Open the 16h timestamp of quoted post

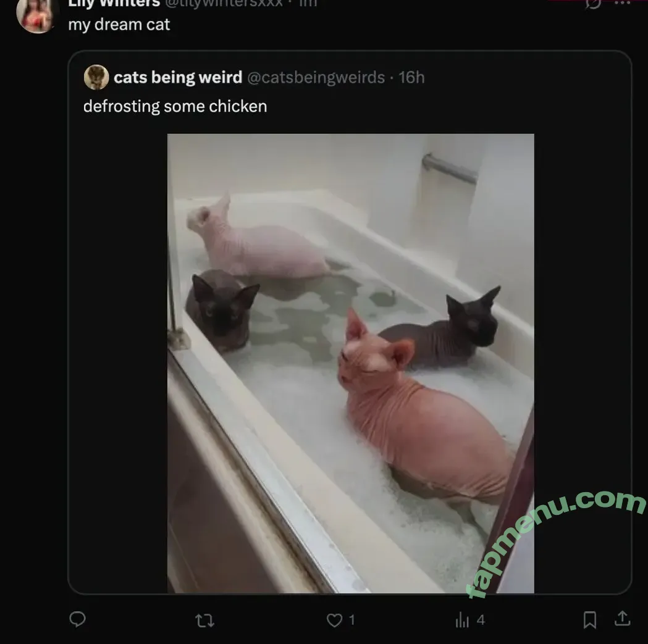click(411, 77)
